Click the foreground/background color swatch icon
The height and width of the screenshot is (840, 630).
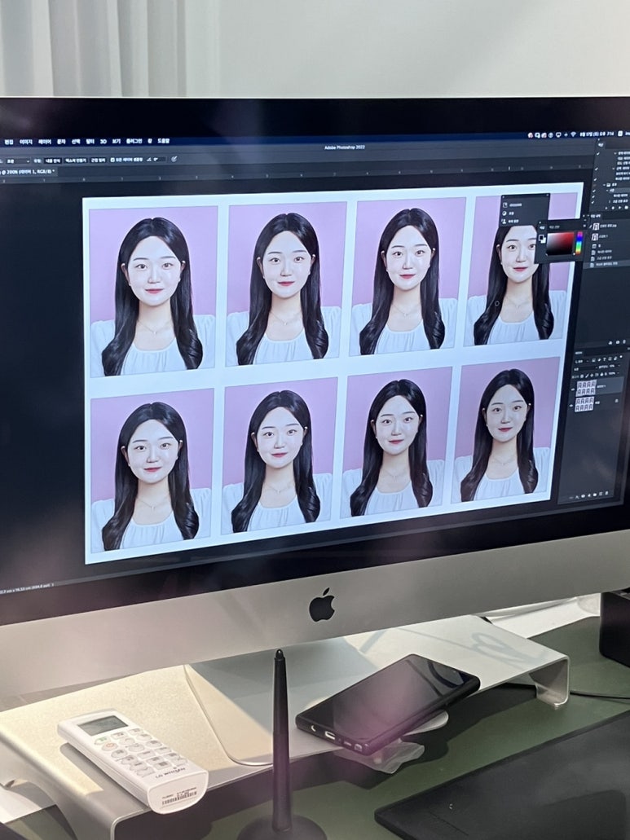(542, 238)
